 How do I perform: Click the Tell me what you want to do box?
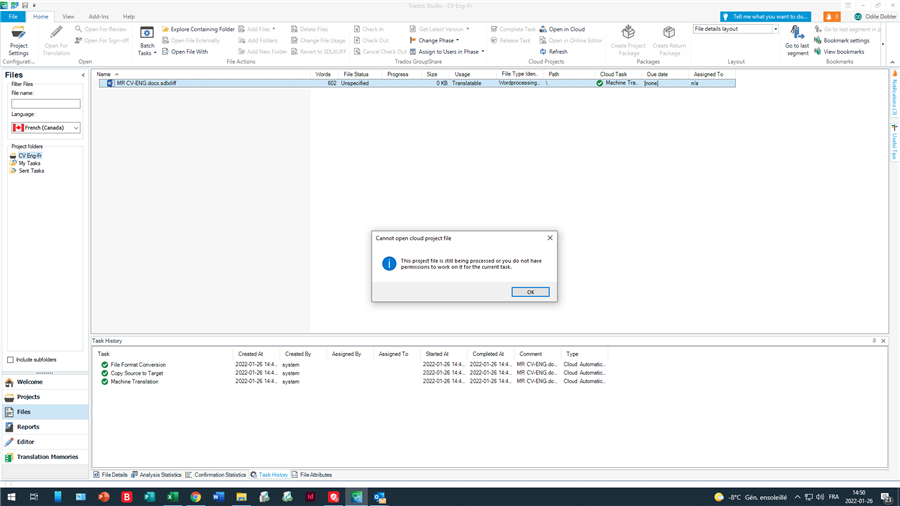[x=765, y=17]
